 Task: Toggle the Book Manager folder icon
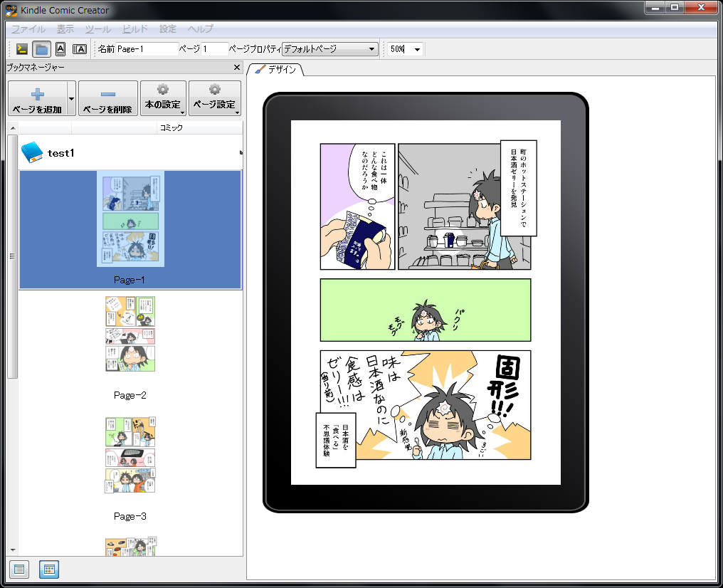(x=41, y=49)
